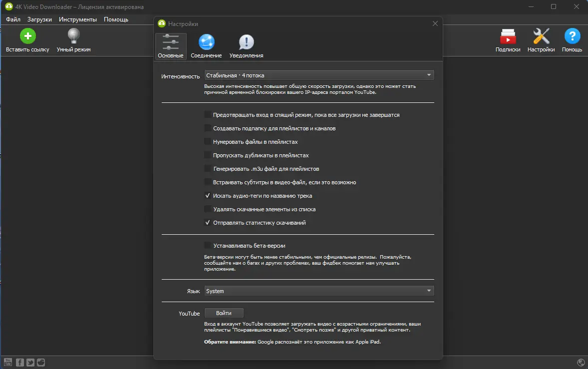Image resolution: width=588 pixels, height=369 pixels.
Task: Enable Нумеровать файлы в плейлистах checkbox
Action: (x=207, y=142)
